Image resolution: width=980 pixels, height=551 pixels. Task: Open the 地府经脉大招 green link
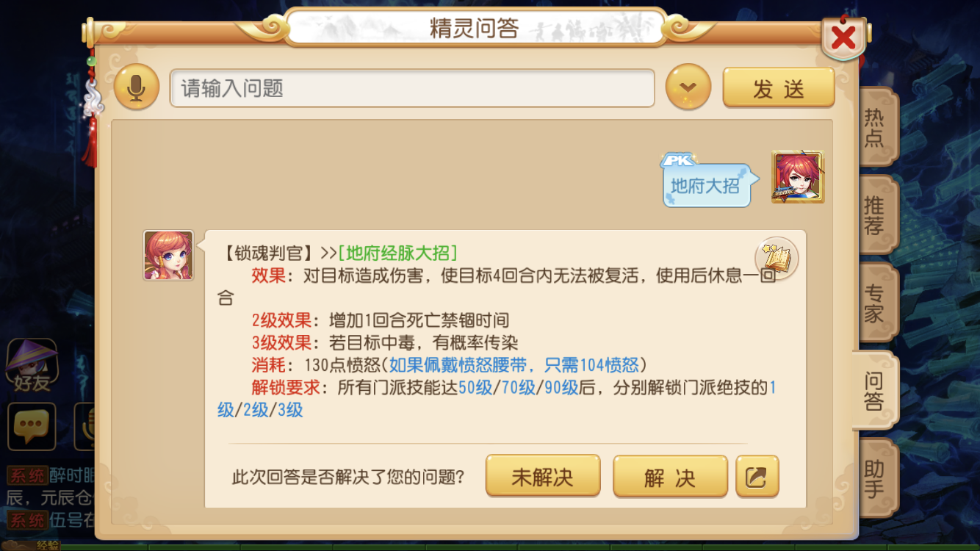click(x=397, y=253)
